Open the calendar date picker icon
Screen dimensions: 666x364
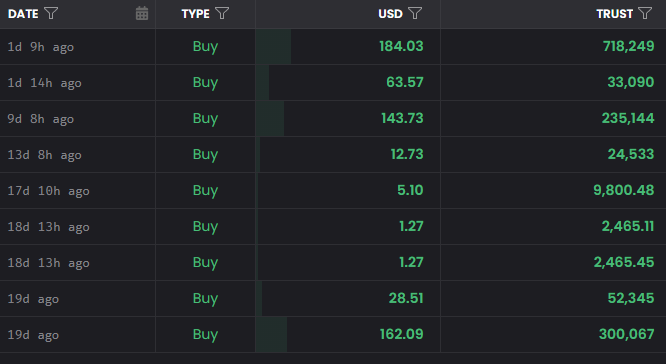coord(142,13)
